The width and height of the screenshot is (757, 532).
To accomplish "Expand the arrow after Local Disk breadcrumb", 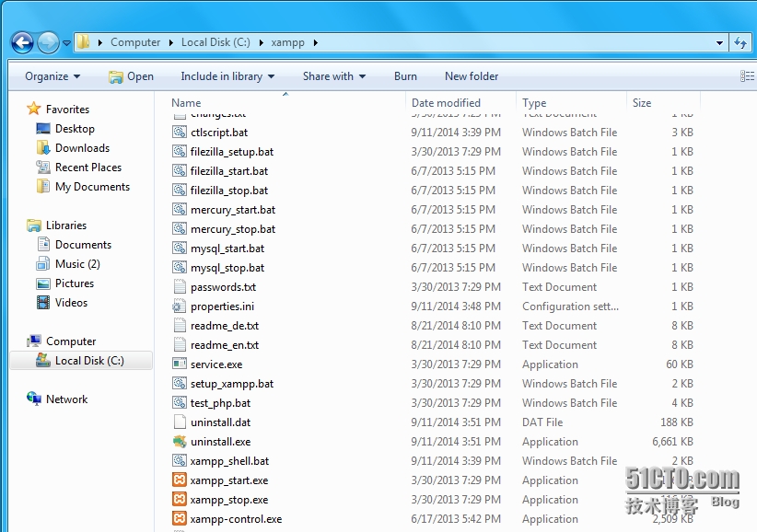I will (262, 42).
